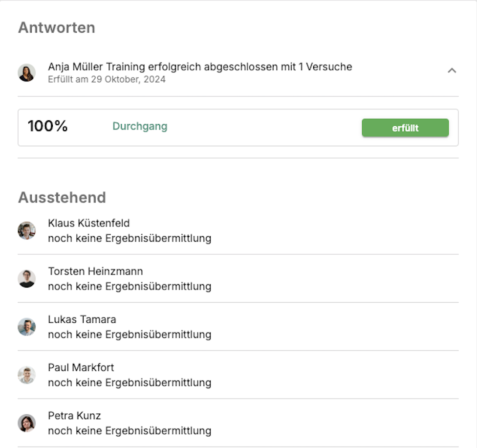This screenshot has height=448, width=477.
Task: Select Paul Markfort's name
Action: coord(81,367)
